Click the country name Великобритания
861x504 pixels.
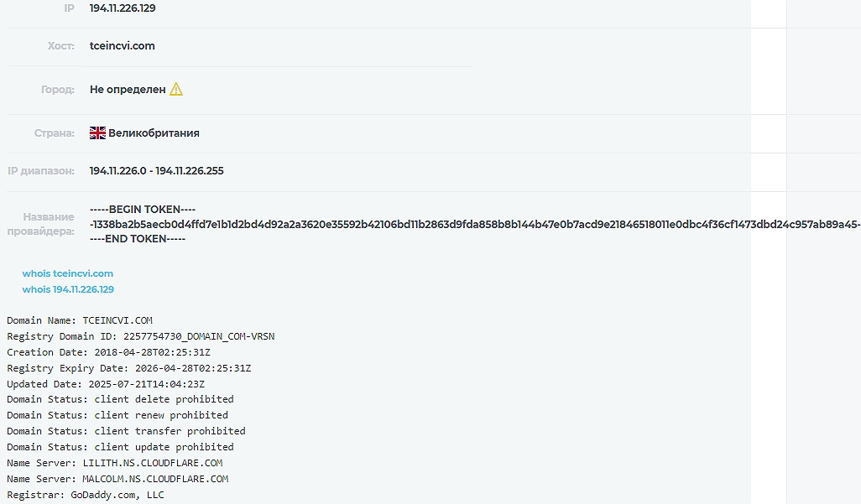point(154,132)
